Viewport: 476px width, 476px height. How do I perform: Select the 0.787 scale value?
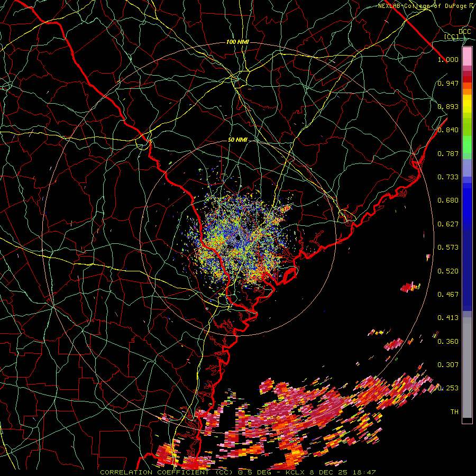pyautogui.click(x=448, y=153)
